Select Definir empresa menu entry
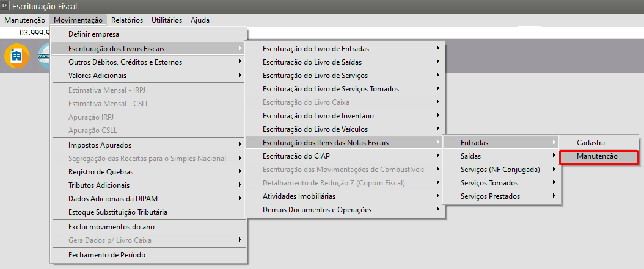644x269 pixels. coord(94,34)
